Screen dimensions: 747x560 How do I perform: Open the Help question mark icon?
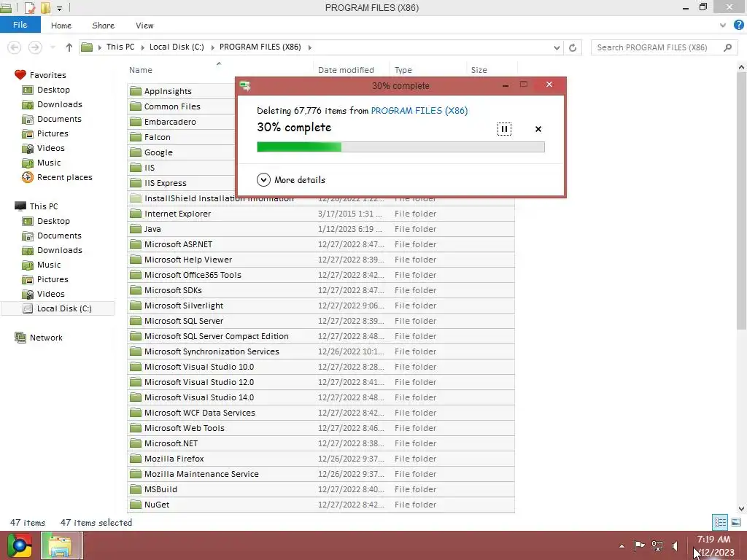739,25
